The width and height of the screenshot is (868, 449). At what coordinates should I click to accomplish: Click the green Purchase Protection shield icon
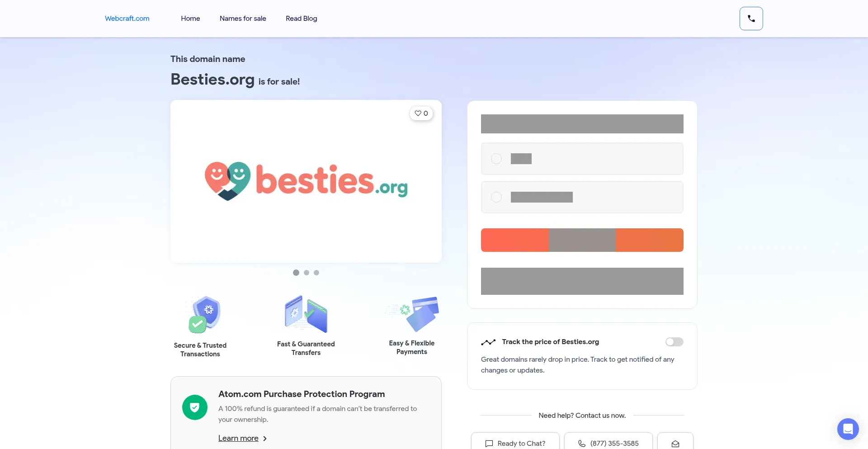[x=195, y=407]
